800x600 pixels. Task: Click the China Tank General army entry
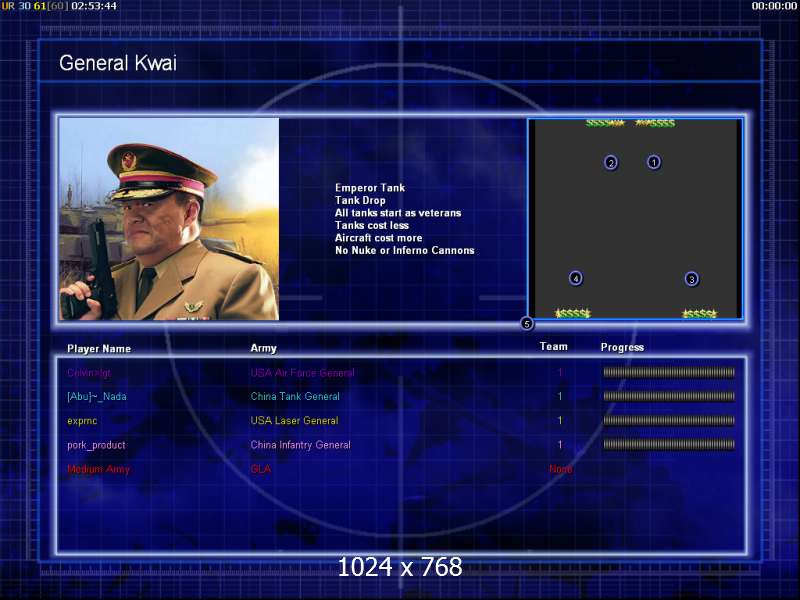point(295,396)
